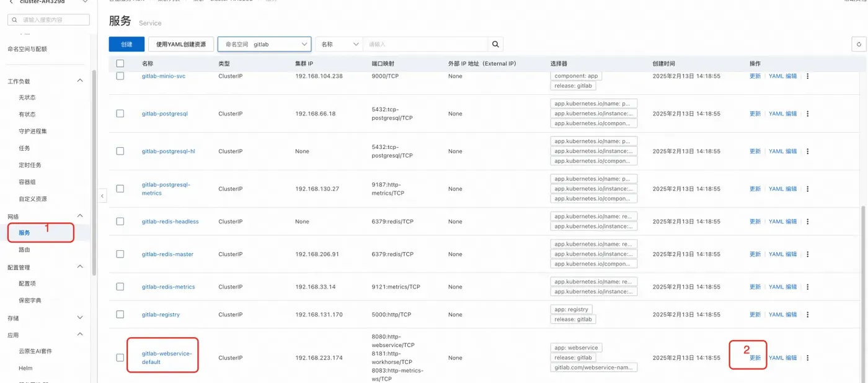Open Helm in the sidebar
Screen dimensions: 868x383
point(25,368)
